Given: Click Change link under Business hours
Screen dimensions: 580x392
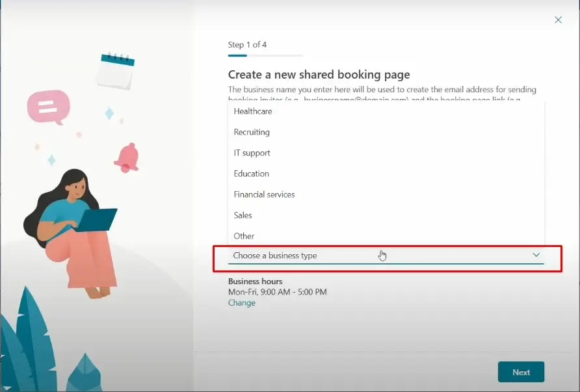Looking at the screenshot, I should (241, 303).
